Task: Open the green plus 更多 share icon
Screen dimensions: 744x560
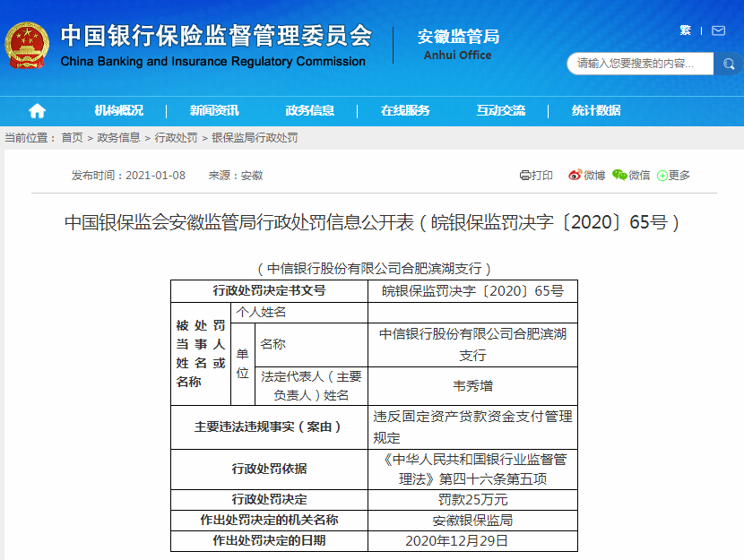Action: (x=662, y=176)
